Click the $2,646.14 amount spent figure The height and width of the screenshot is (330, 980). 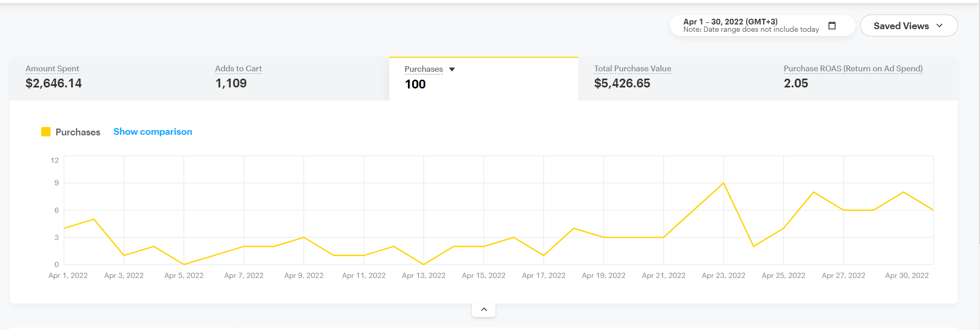[54, 83]
